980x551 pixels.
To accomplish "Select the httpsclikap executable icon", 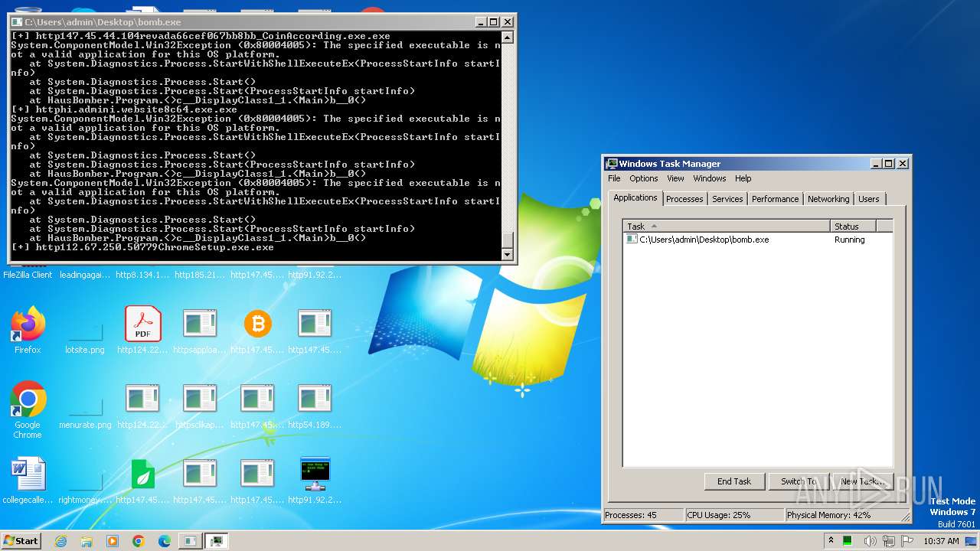I will tap(200, 399).
